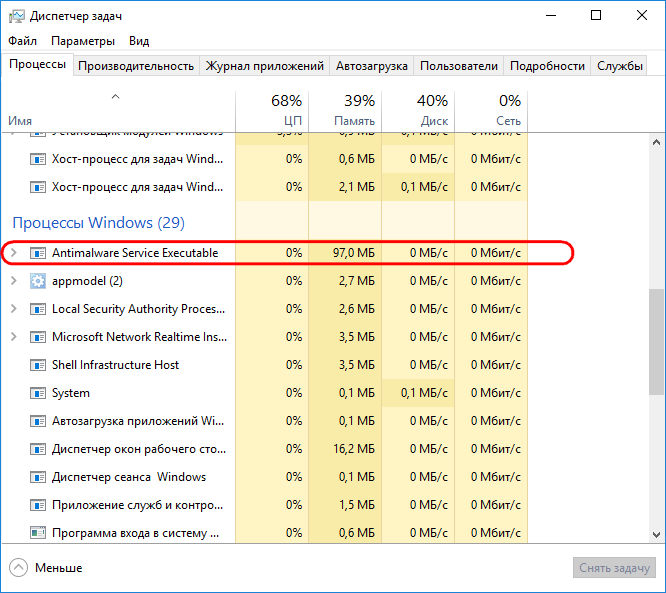Sort by the Память 39% column header

345,111
